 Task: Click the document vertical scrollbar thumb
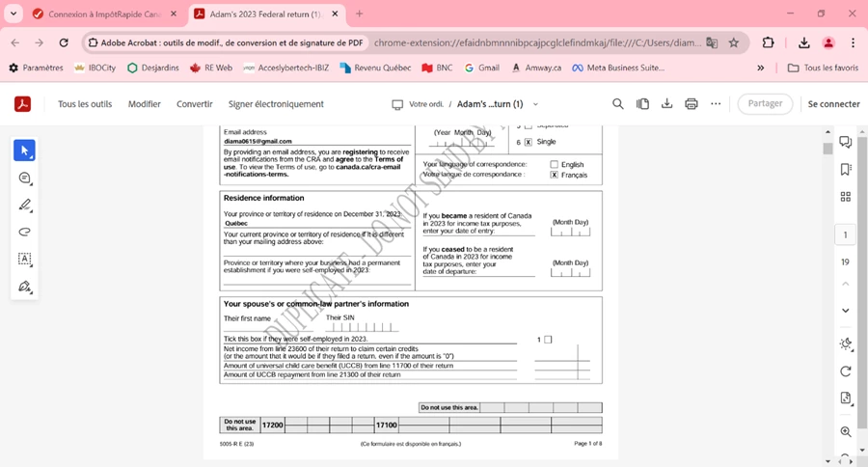click(827, 149)
